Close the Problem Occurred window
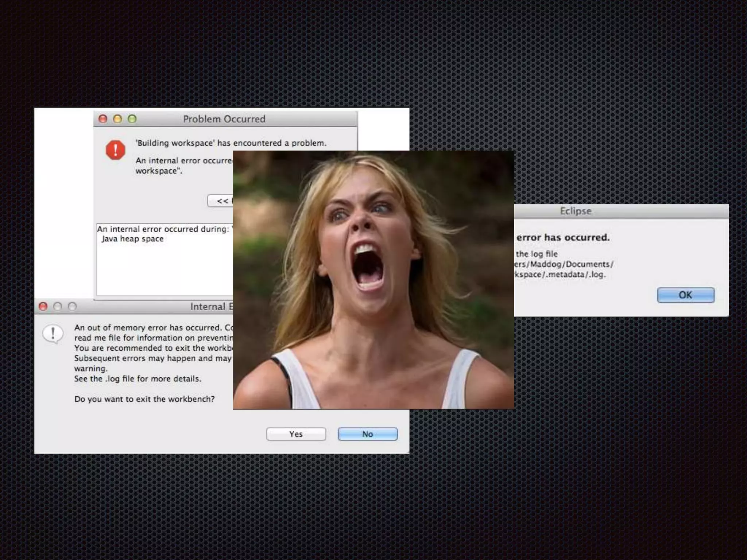Image resolution: width=747 pixels, height=560 pixels. (103, 119)
